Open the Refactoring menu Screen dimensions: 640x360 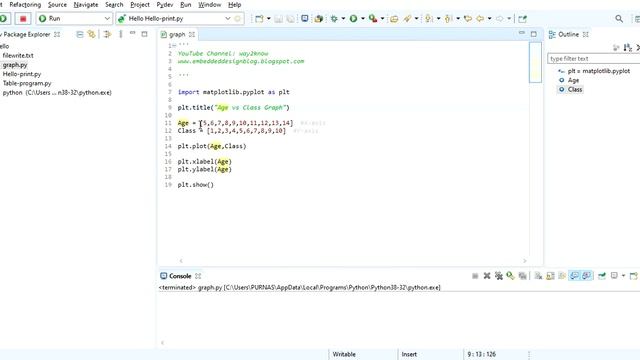pyautogui.click(x=25, y=5)
